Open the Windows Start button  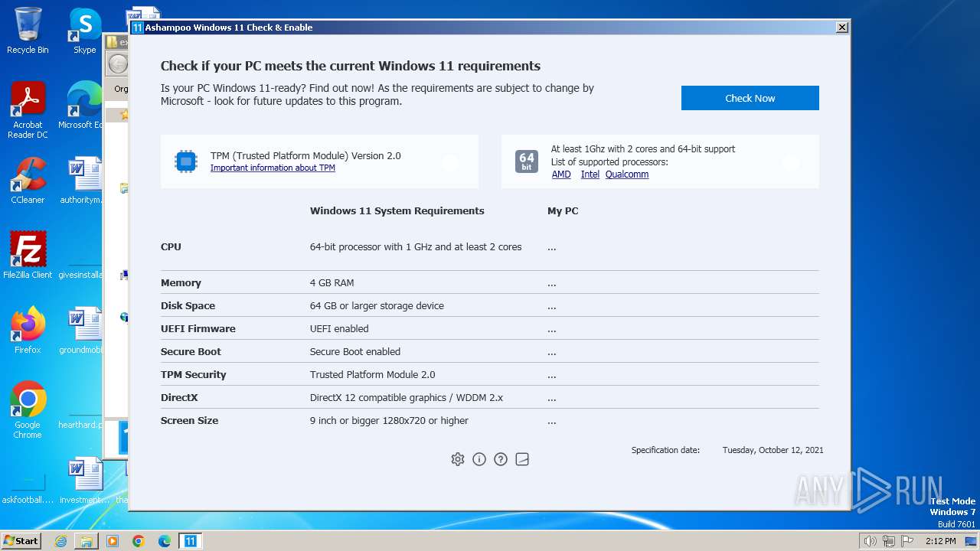21,541
